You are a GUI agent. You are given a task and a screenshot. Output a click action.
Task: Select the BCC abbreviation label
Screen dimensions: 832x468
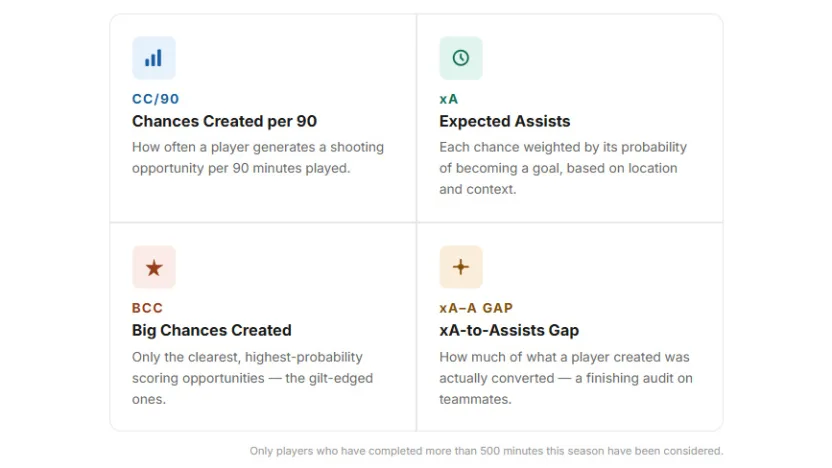[147, 308]
